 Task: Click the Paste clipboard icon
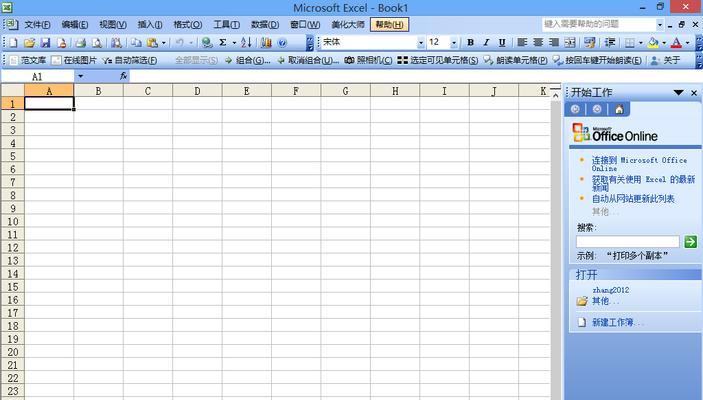pyautogui.click(x=152, y=43)
